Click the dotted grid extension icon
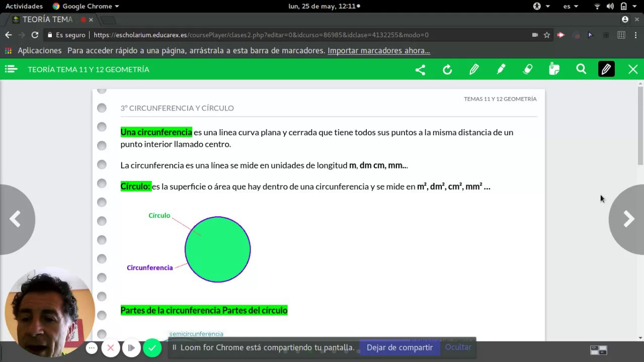The width and height of the screenshot is (644, 362). 621,35
